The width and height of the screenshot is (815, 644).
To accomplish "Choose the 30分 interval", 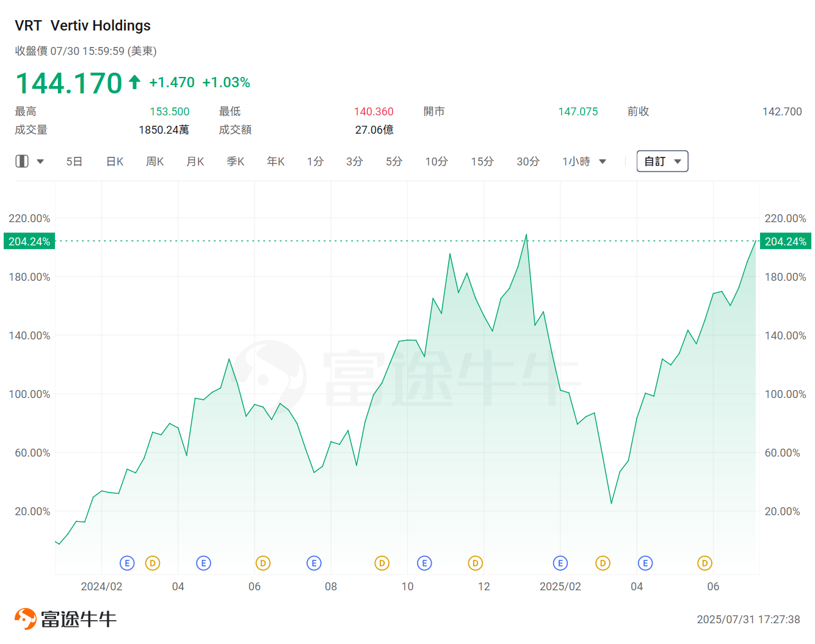I will (527, 162).
